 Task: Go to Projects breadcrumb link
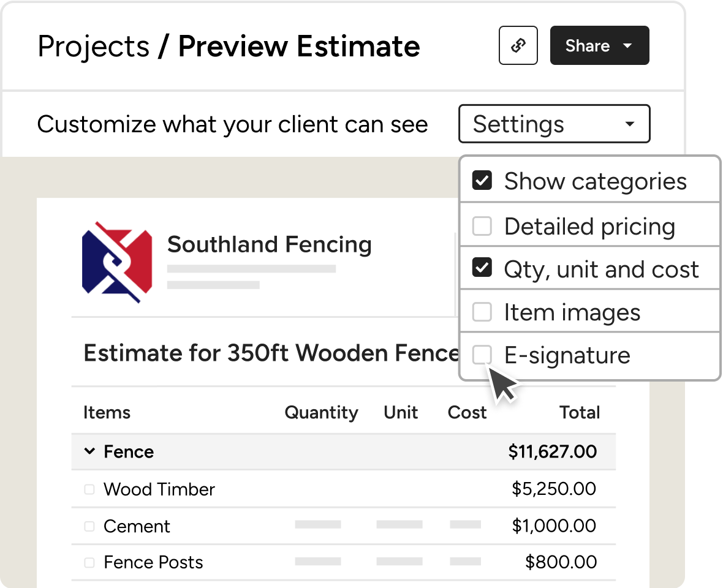pos(93,47)
